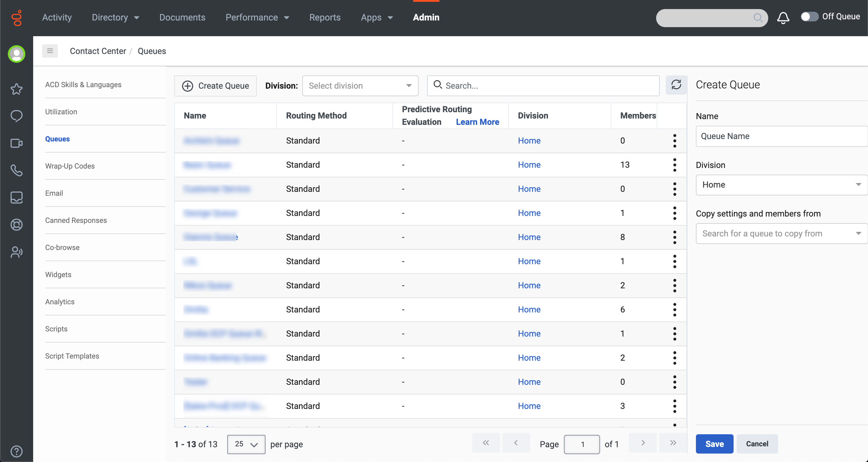The height and width of the screenshot is (462, 868).
Task: Open the chat bubble icon in sidebar
Action: point(16,116)
